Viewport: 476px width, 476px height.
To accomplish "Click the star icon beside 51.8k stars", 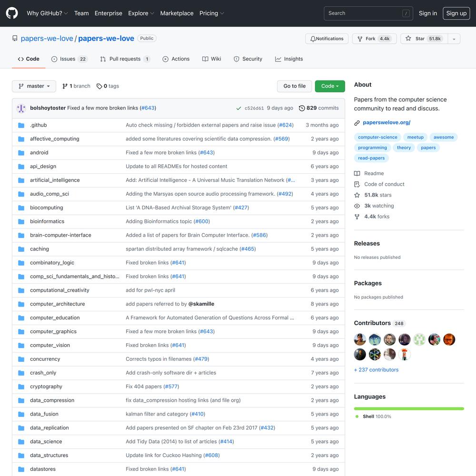I will coord(357,195).
